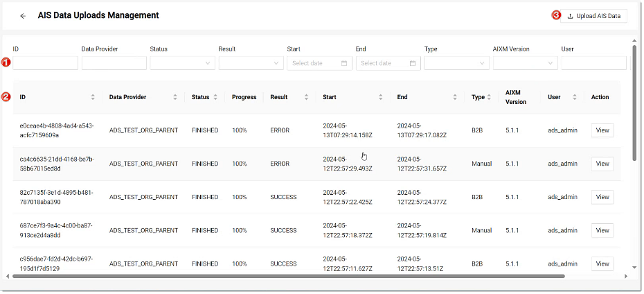Open calendar icon in Start date filter
Image resolution: width=644 pixels, height=294 pixels.
[344, 63]
